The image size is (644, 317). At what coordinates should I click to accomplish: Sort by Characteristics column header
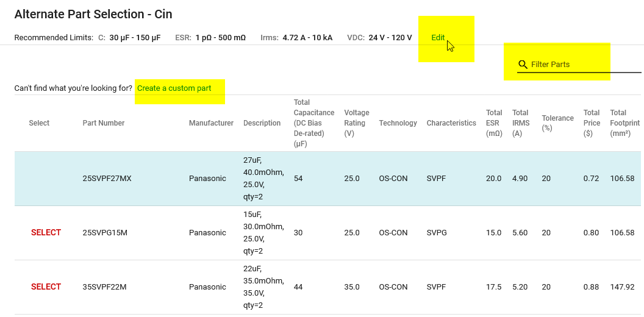pyautogui.click(x=451, y=123)
